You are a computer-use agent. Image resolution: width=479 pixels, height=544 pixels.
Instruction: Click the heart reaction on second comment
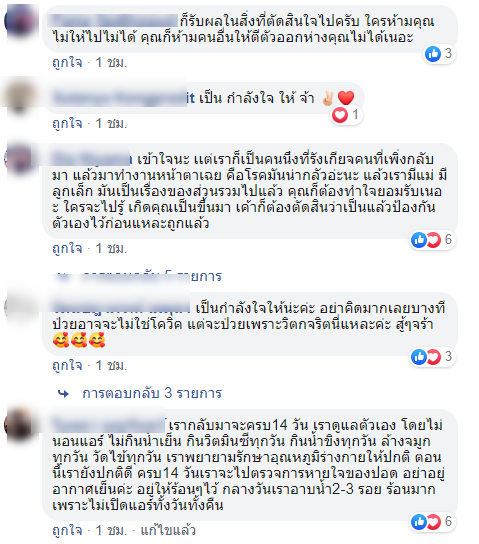[340, 115]
